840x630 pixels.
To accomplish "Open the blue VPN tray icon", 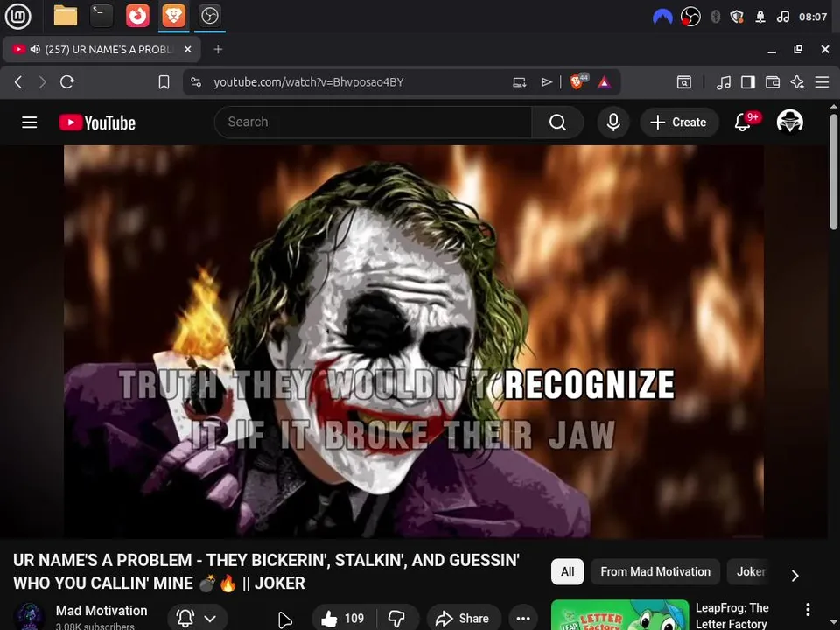I will tap(662, 17).
